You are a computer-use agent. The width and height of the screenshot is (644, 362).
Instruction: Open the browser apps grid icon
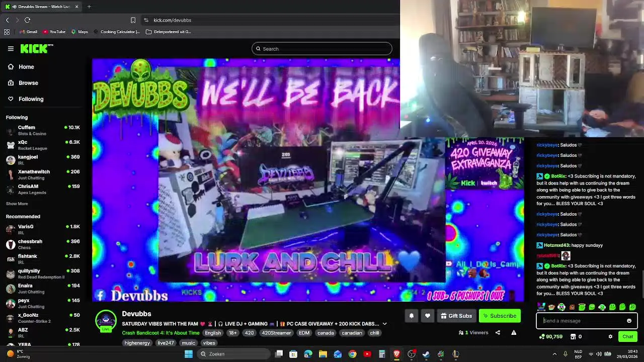[7, 32]
